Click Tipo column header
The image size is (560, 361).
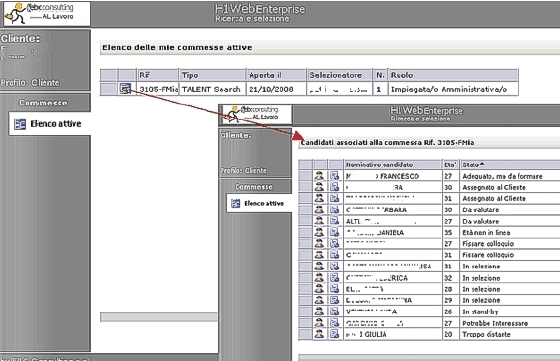pos(212,75)
